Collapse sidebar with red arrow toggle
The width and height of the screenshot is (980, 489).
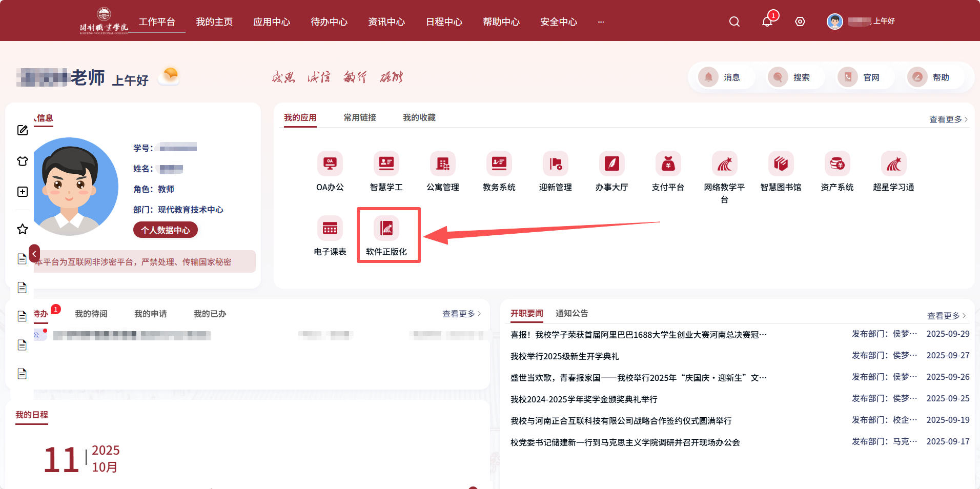pos(34,254)
